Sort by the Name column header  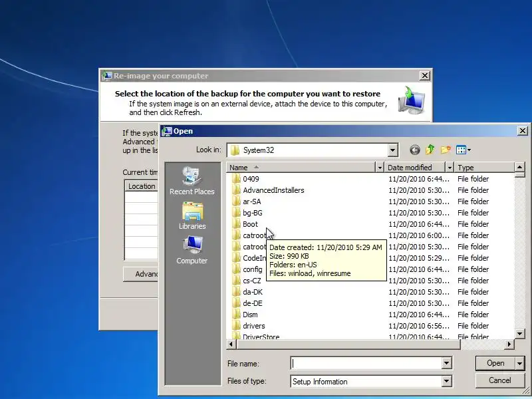point(301,168)
